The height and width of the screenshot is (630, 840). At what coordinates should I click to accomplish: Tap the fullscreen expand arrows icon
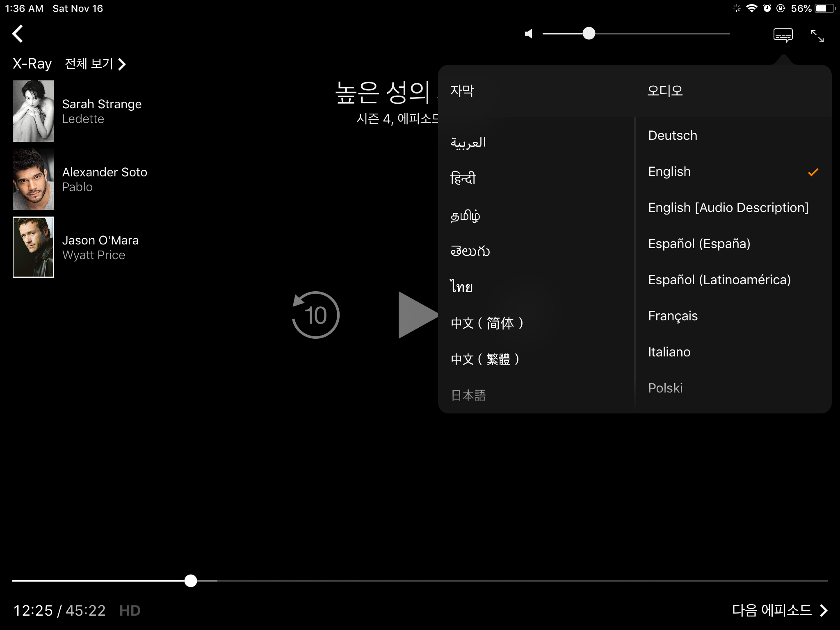(817, 36)
